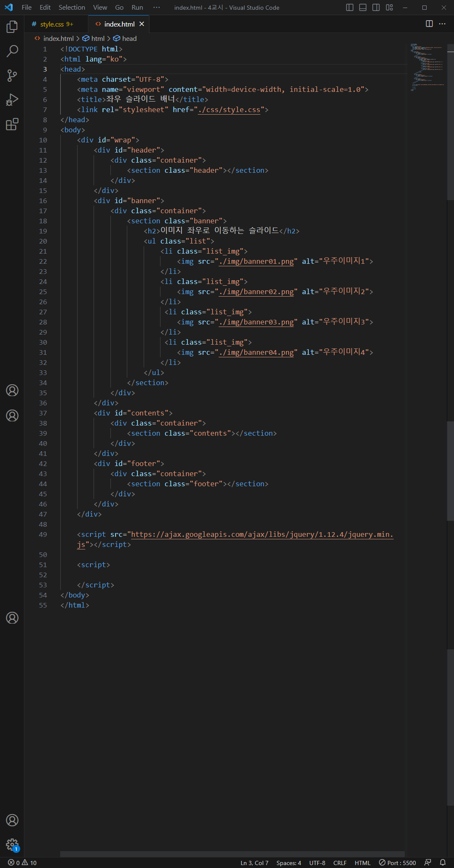Open the File menu
Screen dimensions: 454x868
point(27,8)
